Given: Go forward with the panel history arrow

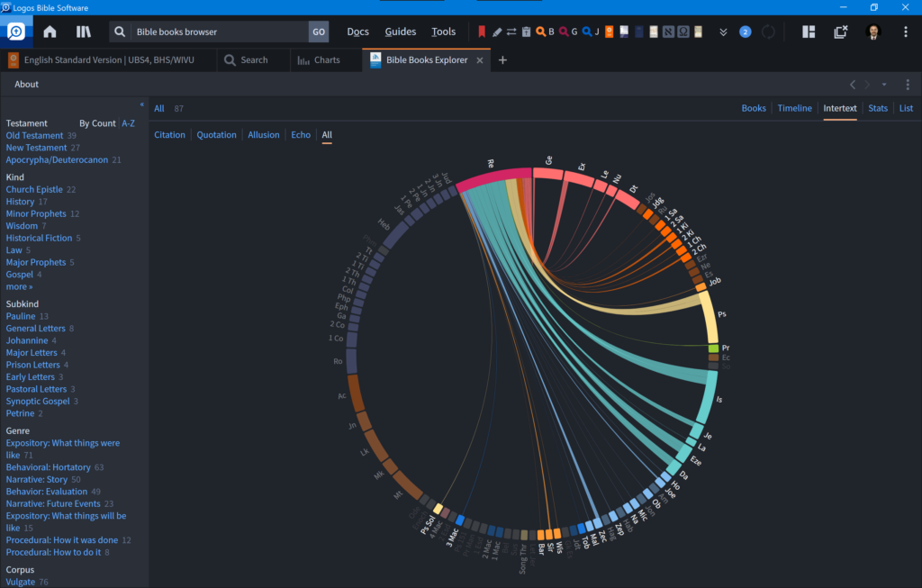Looking at the screenshot, I should coord(867,85).
